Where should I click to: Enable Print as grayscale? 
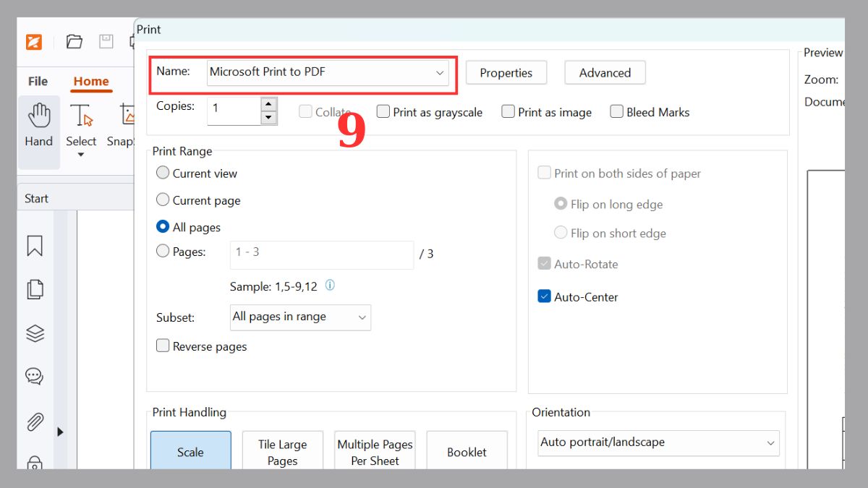(x=383, y=111)
